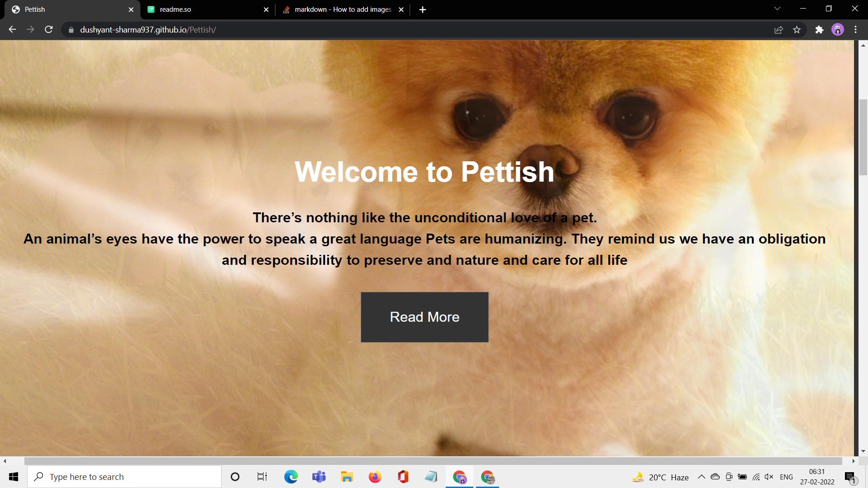Open a new browser tab
Screen dimensions: 868x488
pyautogui.click(x=423, y=9)
